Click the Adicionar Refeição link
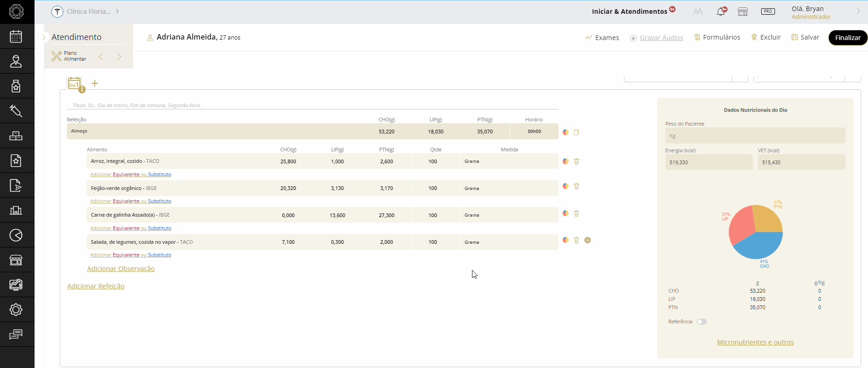The image size is (868, 368). coord(96,286)
